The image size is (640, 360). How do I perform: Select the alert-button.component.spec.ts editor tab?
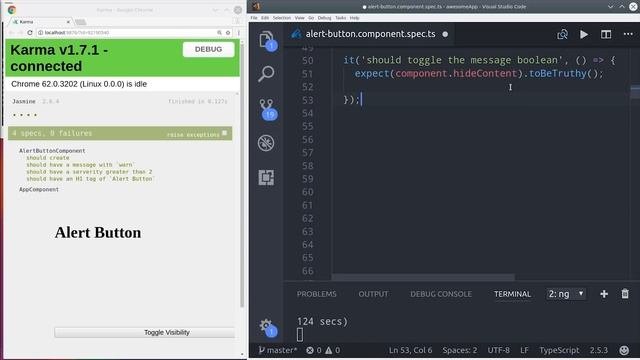coord(369,34)
